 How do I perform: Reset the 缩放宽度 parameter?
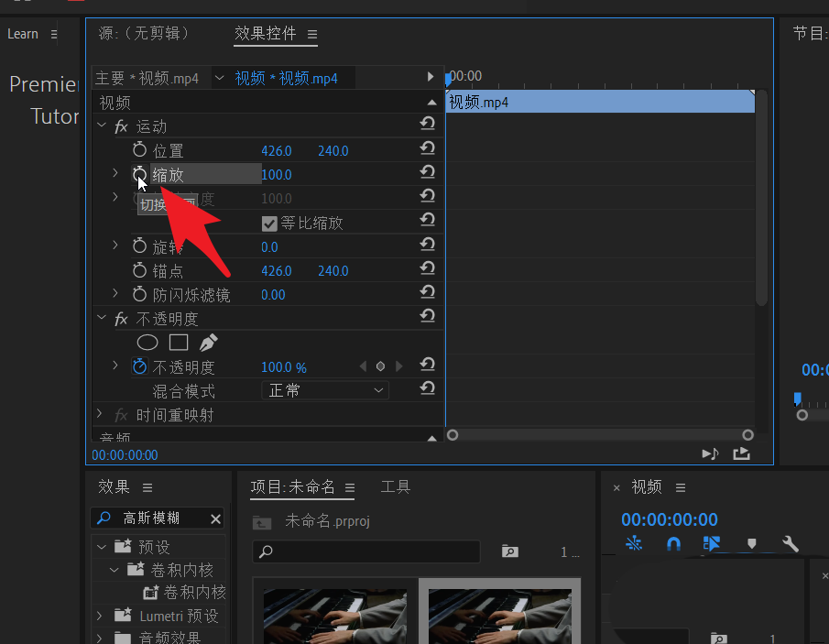coord(427,196)
